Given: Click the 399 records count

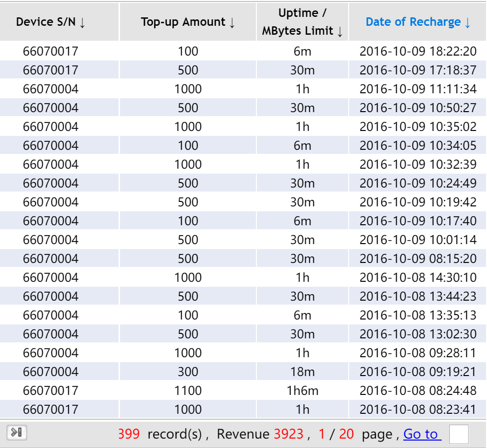Looking at the screenshot, I should click(128, 434).
